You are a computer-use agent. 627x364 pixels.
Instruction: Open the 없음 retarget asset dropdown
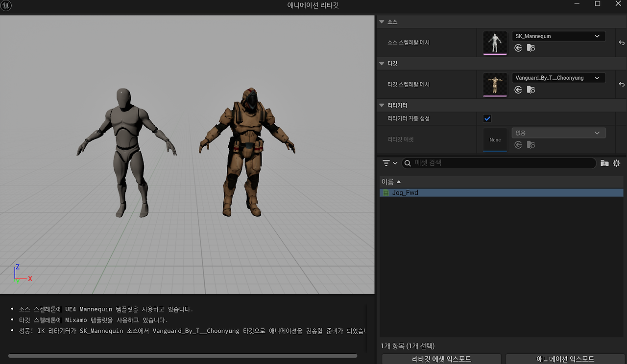[x=558, y=133]
